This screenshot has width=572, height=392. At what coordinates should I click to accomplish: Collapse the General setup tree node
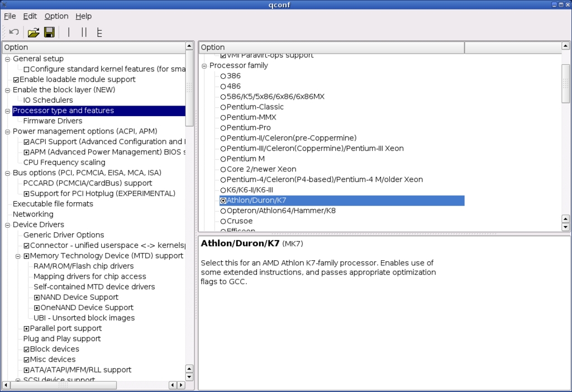pyautogui.click(x=8, y=59)
